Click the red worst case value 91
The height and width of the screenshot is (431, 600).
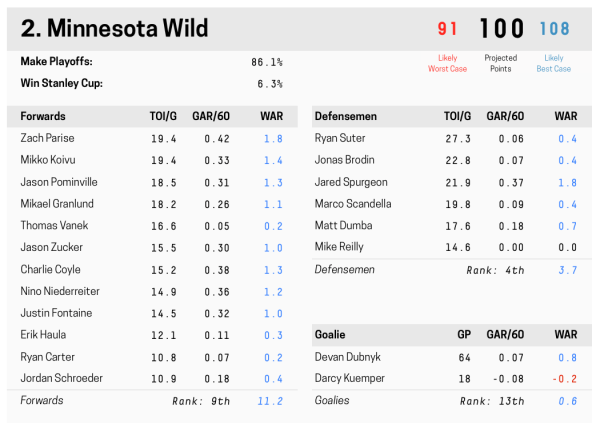click(x=447, y=30)
